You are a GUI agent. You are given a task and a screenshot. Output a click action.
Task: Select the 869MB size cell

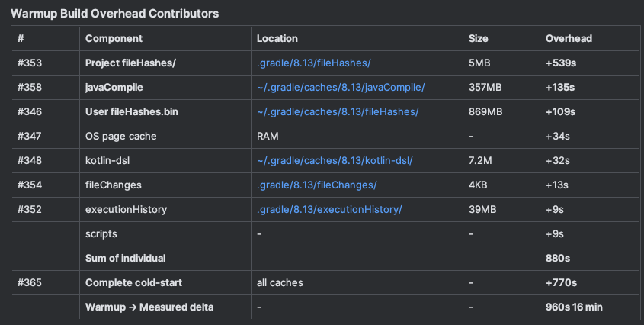tap(485, 111)
